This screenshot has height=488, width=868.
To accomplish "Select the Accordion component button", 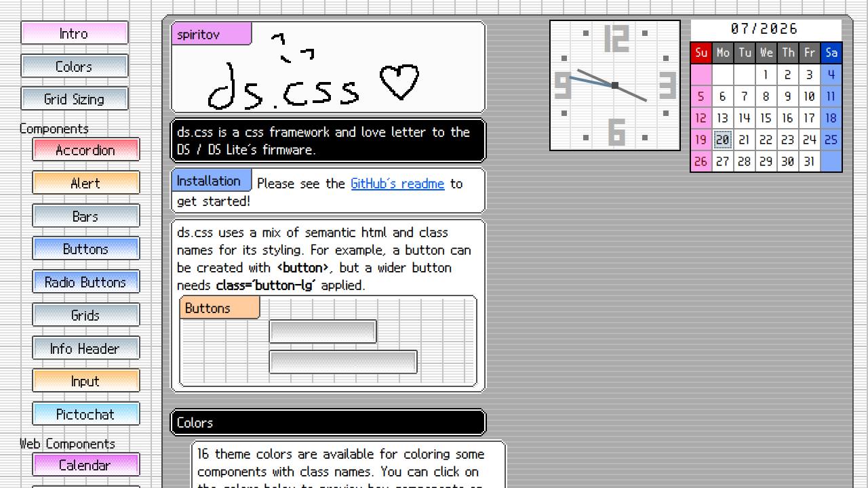I will (86, 150).
